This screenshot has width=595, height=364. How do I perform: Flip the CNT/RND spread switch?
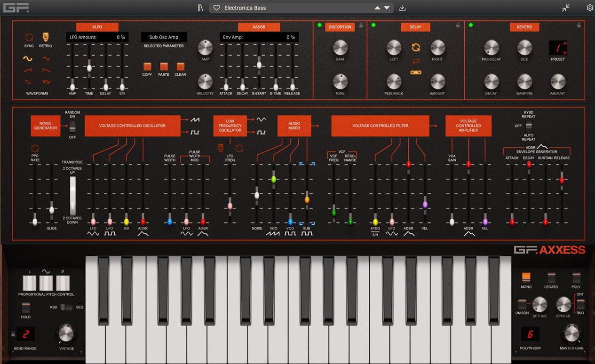[580, 303]
